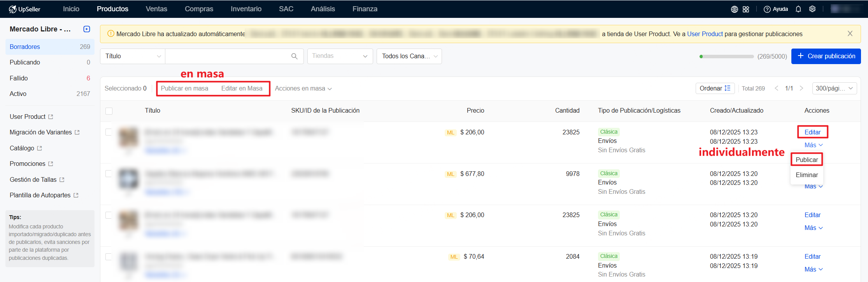Open the Tiendas store dropdown
Viewport: 868px width, 282px height.
[x=340, y=56]
